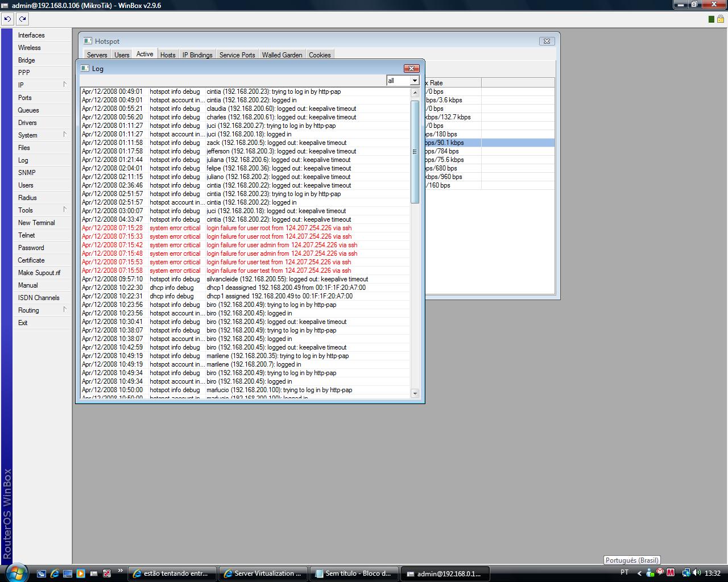Select log entry 'login failure for user test' at 07:15:58
Viewport: 728px width, 582px height.
pos(245,271)
